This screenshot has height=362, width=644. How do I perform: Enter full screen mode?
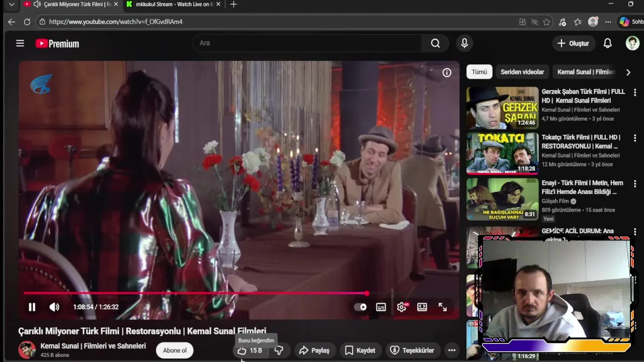[442, 307]
